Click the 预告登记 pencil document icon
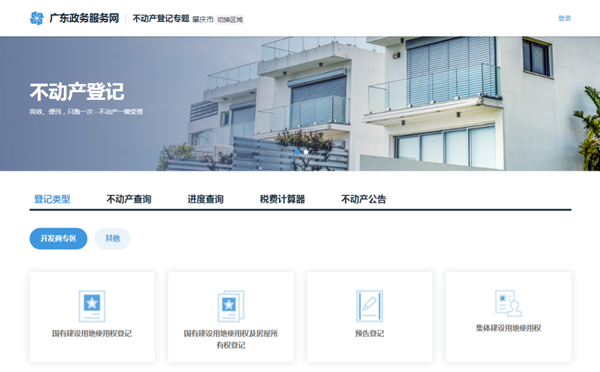This screenshot has width=600, height=372. click(370, 306)
